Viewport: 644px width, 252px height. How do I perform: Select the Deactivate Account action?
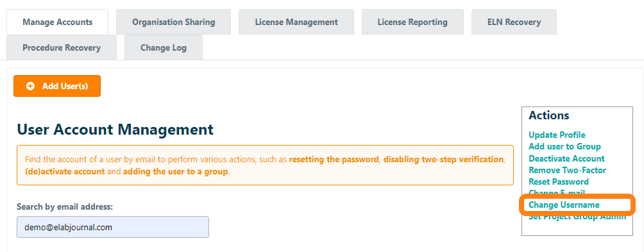566,158
